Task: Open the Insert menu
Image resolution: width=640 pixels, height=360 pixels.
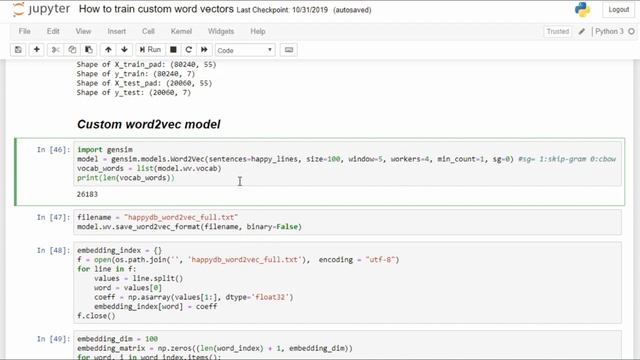Action: click(x=117, y=31)
